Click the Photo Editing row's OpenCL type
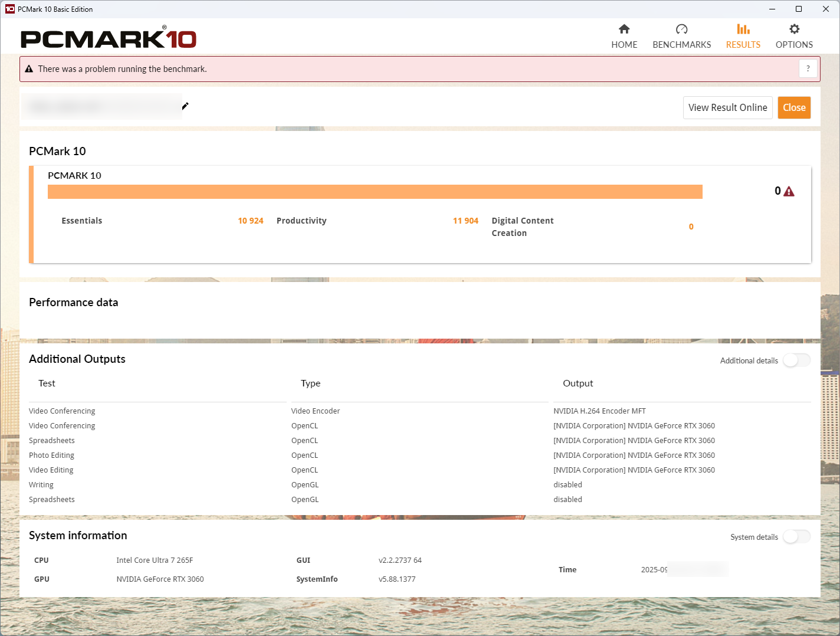The width and height of the screenshot is (840, 636). tap(304, 455)
